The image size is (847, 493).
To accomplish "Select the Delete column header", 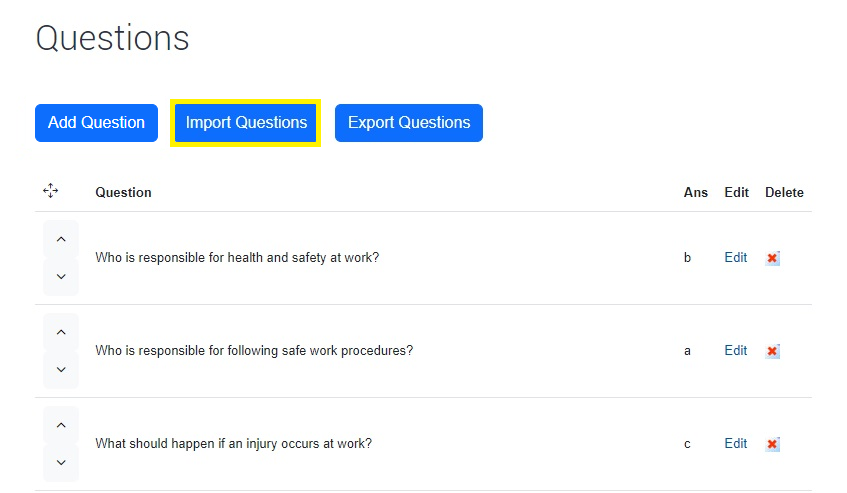I will [784, 193].
